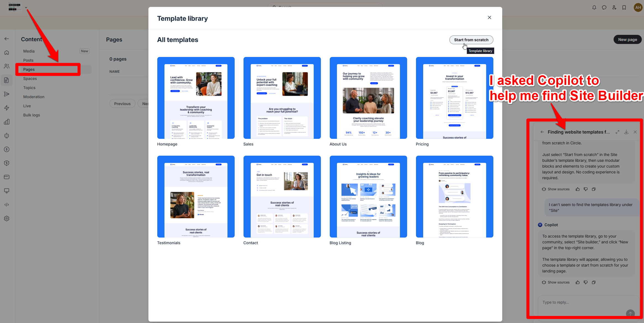Viewport: 644px width, 323px height.
Task: Download the Copilot conversation
Action: pos(626,132)
